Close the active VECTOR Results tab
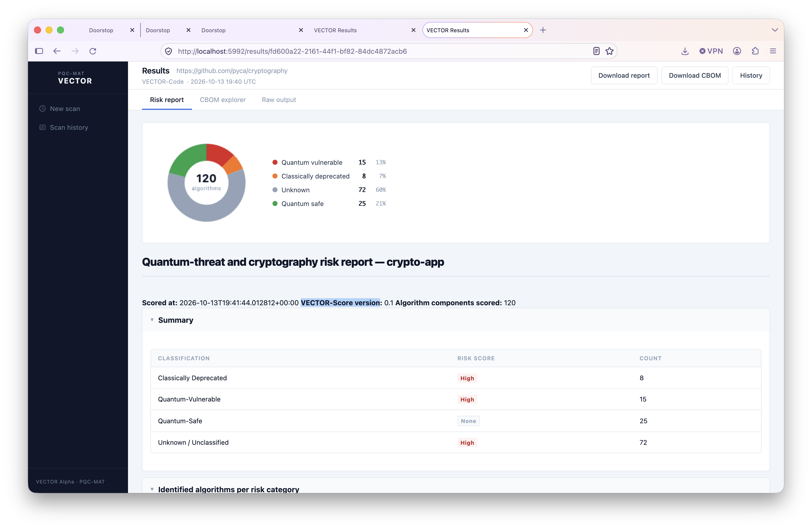The image size is (812, 530). [526, 30]
